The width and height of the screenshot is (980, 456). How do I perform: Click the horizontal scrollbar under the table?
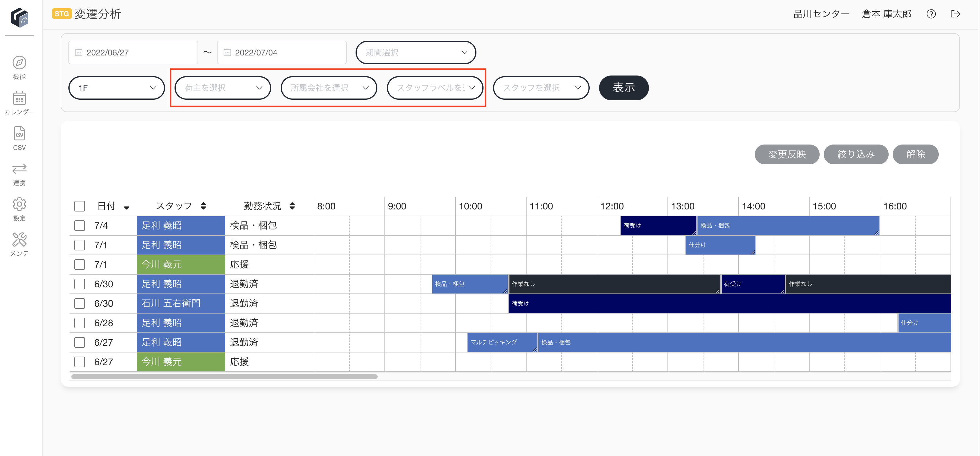pos(224,377)
